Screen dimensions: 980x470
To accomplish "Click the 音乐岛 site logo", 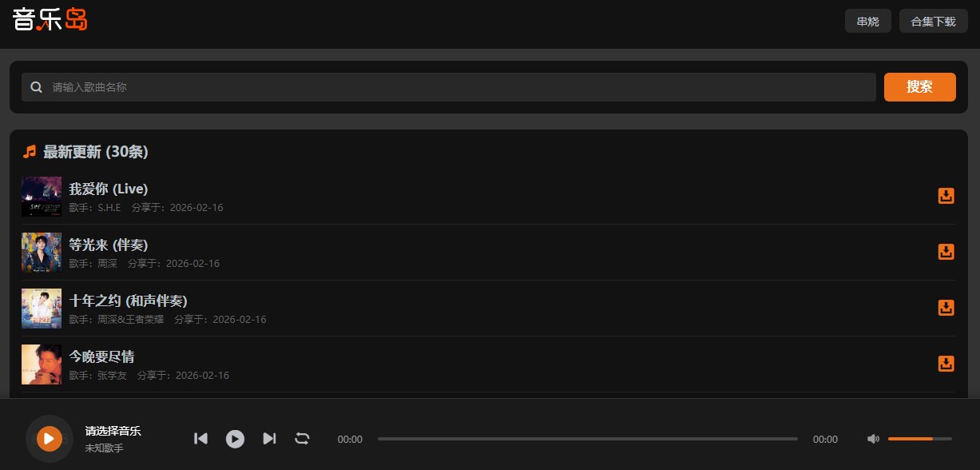I will (50, 19).
